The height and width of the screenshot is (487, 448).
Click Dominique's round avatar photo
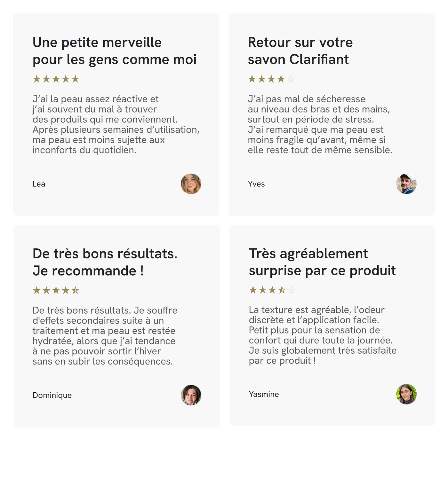(x=191, y=395)
